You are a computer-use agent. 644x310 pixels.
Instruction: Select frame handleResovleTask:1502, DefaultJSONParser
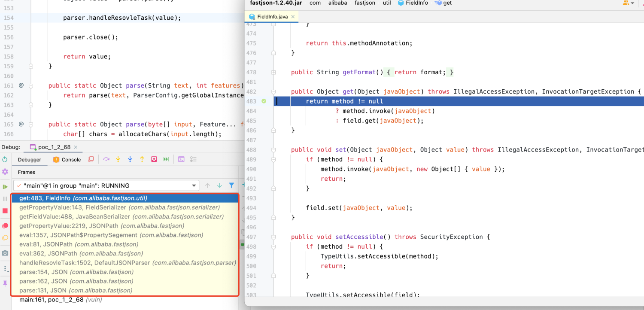point(125,263)
